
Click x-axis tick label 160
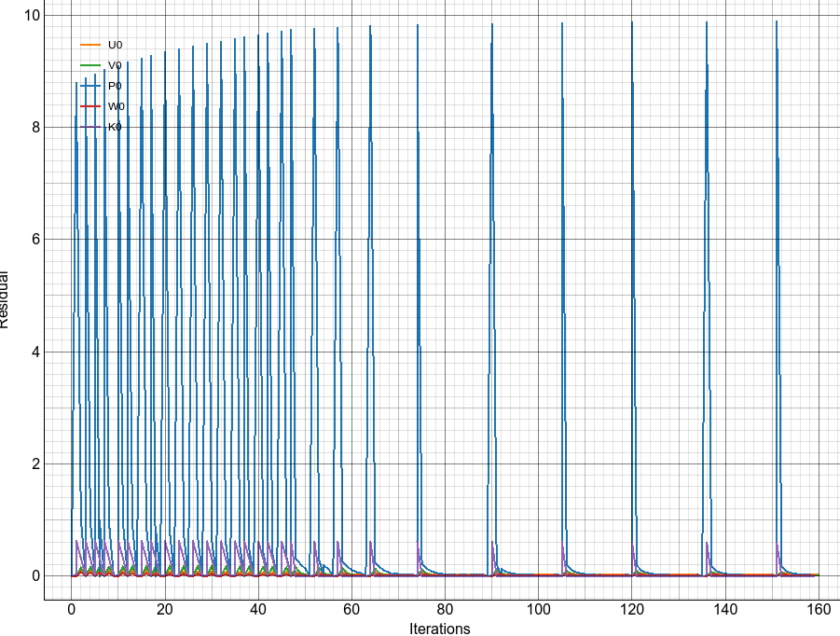pos(818,609)
